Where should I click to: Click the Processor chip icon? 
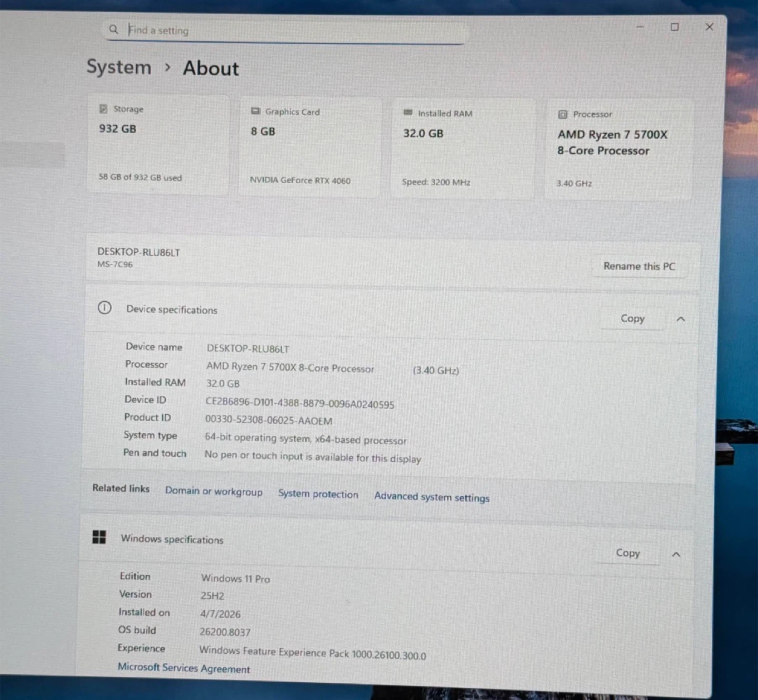(x=562, y=114)
